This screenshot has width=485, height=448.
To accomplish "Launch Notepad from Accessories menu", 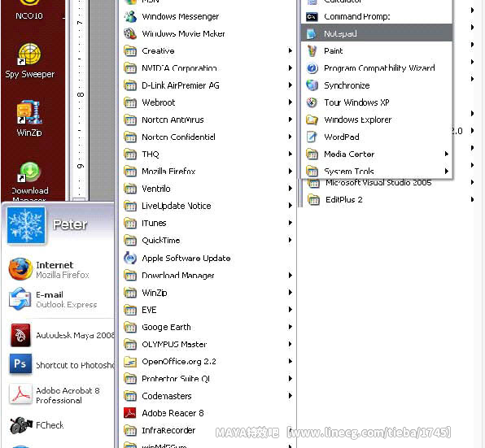I will (376, 33).
